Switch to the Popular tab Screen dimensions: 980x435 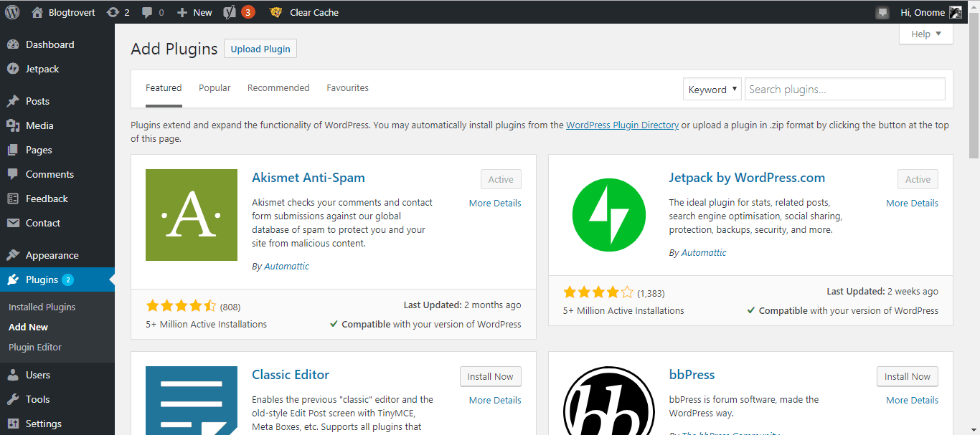tap(215, 88)
